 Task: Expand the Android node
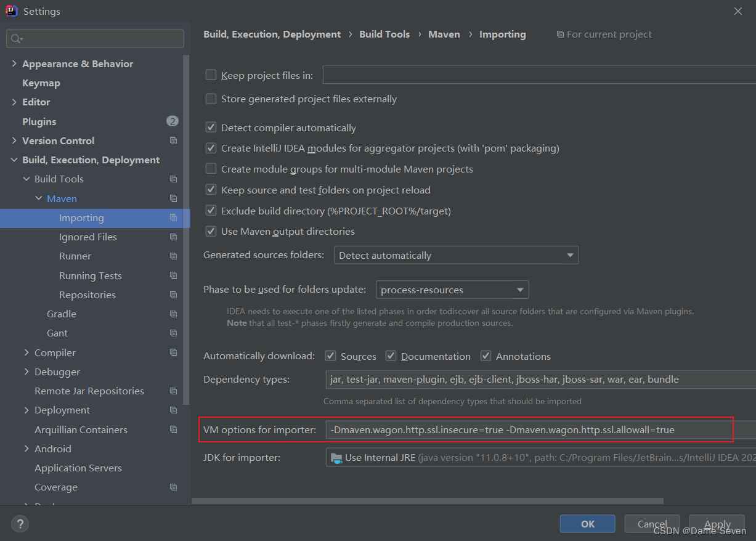pyautogui.click(x=26, y=449)
